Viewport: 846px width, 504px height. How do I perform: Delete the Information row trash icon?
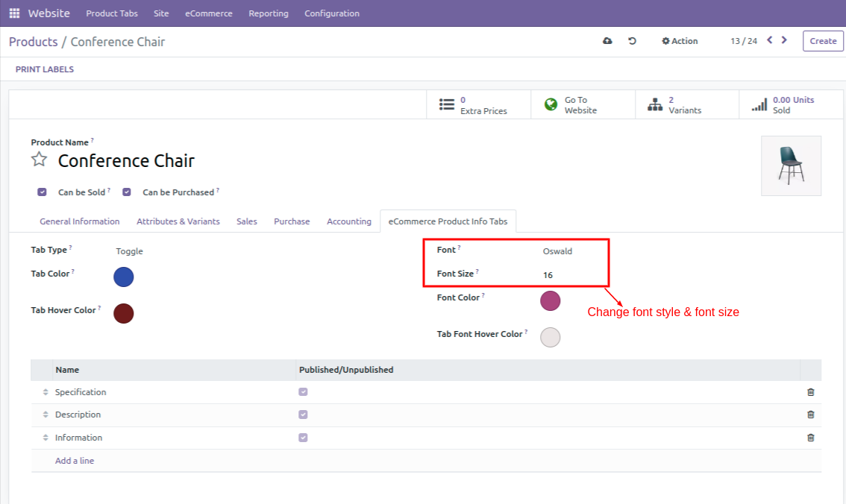point(810,438)
